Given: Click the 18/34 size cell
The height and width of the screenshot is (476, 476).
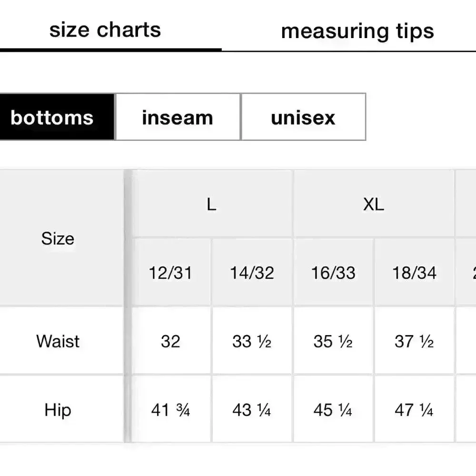Looking at the screenshot, I should (414, 273).
